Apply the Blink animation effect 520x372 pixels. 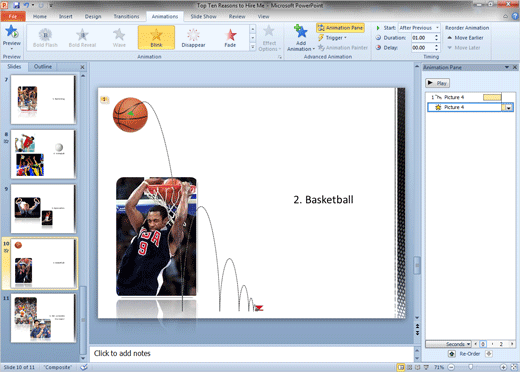[x=156, y=37]
